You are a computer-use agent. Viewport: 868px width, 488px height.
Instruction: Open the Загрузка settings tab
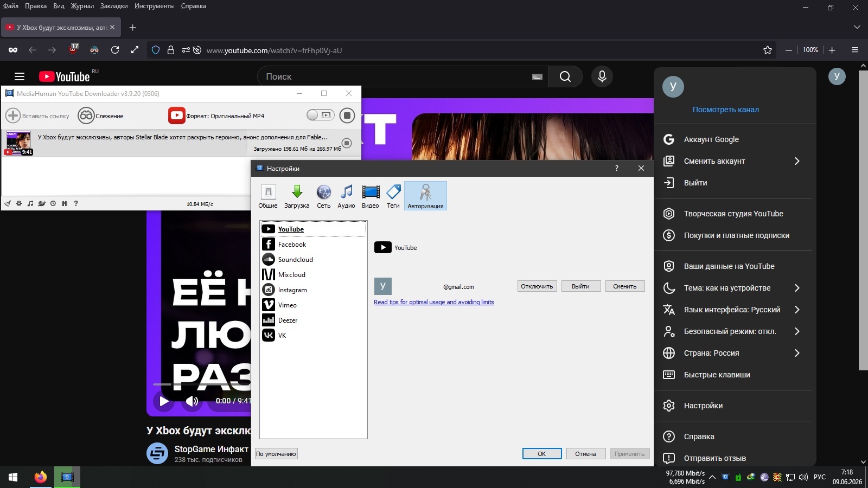[x=297, y=196]
